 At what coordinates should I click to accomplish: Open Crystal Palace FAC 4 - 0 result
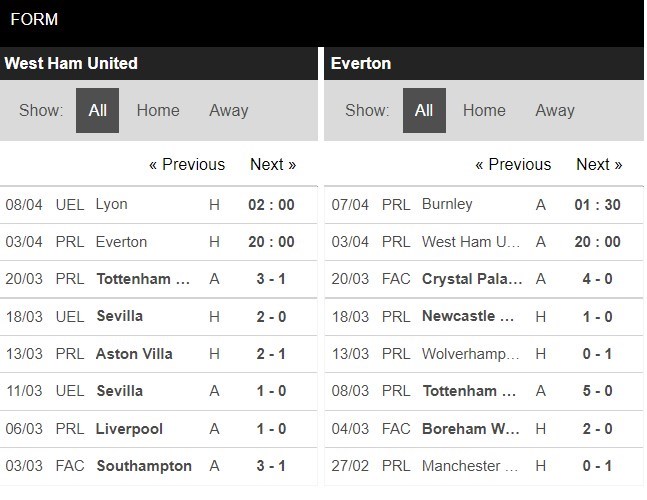pyautogui.click(x=484, y=279)
